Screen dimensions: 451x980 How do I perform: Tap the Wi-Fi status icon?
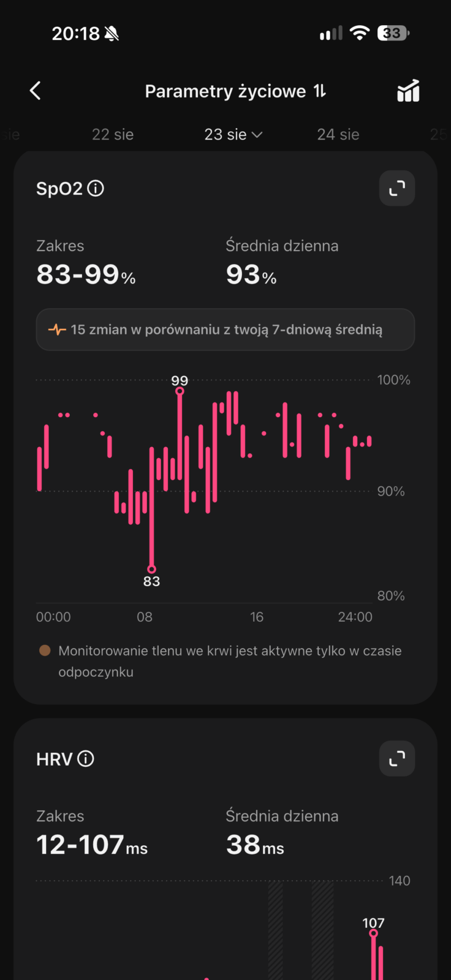tap(360, 33)
